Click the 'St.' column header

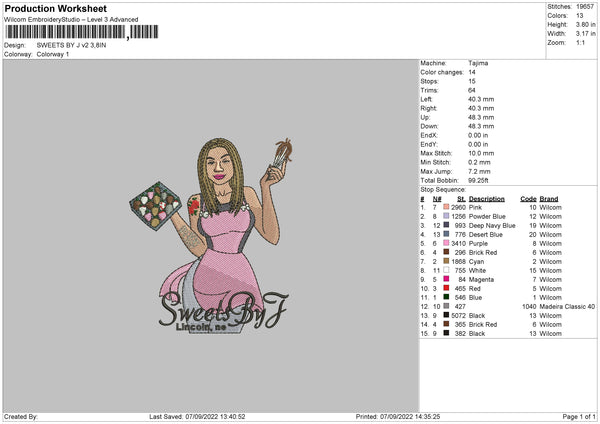461,199
